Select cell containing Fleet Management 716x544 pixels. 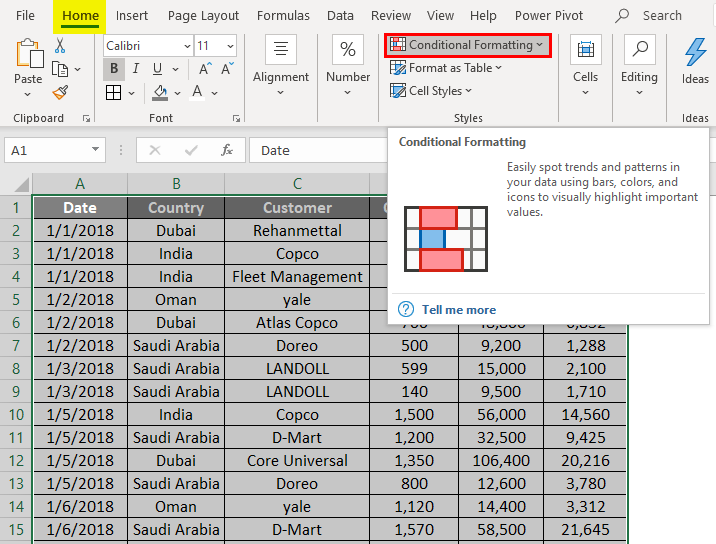click(297, 277)
